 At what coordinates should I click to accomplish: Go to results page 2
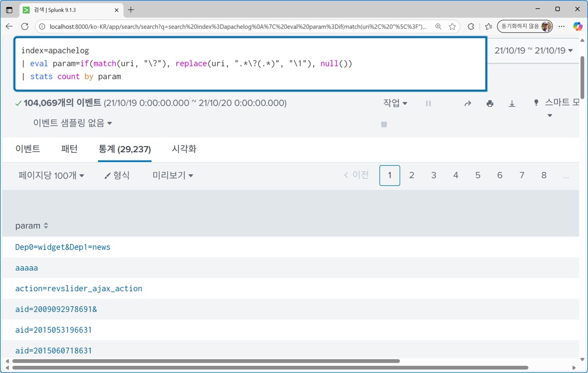click(412, 176)
